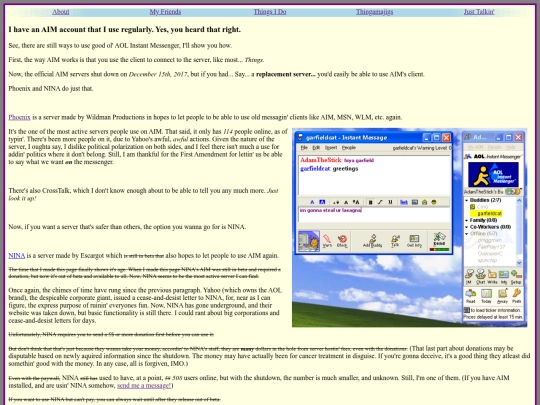Click the Away icon in buddy list window
The image size is (540, 405).
pos(502,296)
